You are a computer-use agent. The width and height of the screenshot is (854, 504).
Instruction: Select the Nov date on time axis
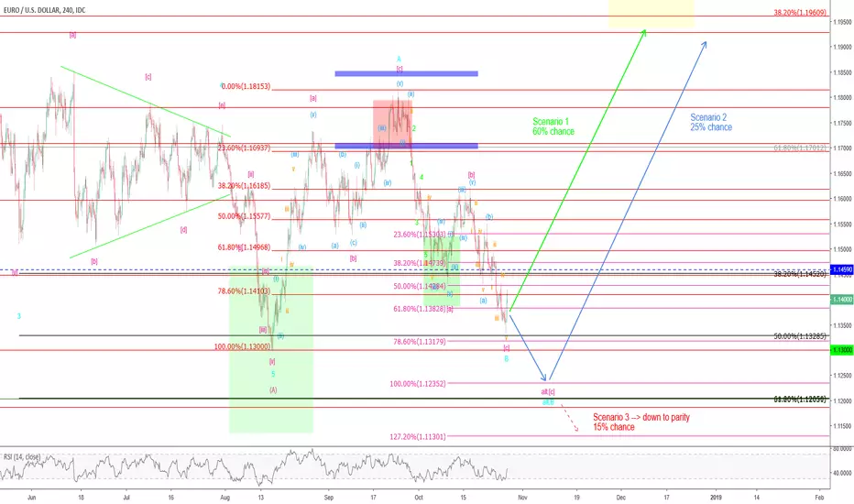pyautogui.click(x=522, y=498)
